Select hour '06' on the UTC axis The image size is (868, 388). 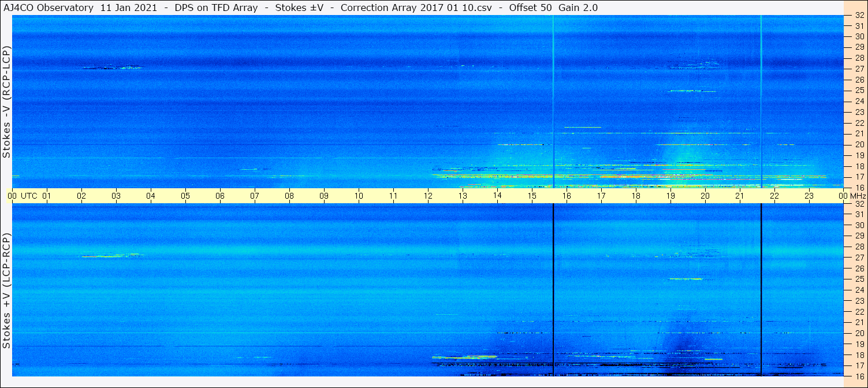[x=220, y=196]
